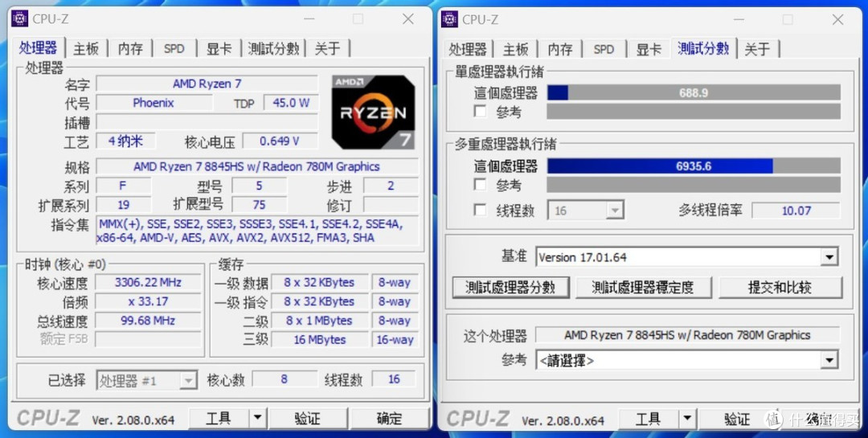Click the AMD Ryzen 7 logo badge
868x438 pixels.
373,113
